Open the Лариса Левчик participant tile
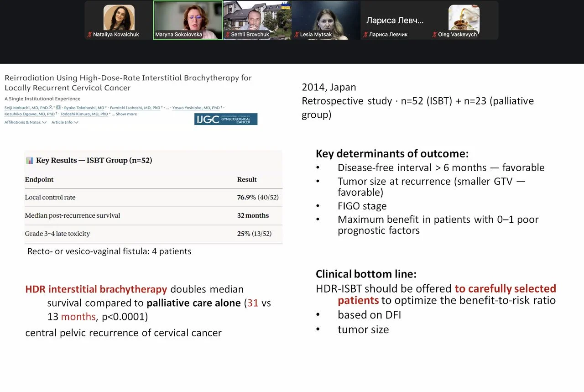 pyautogui.click(x=395, y=20)
